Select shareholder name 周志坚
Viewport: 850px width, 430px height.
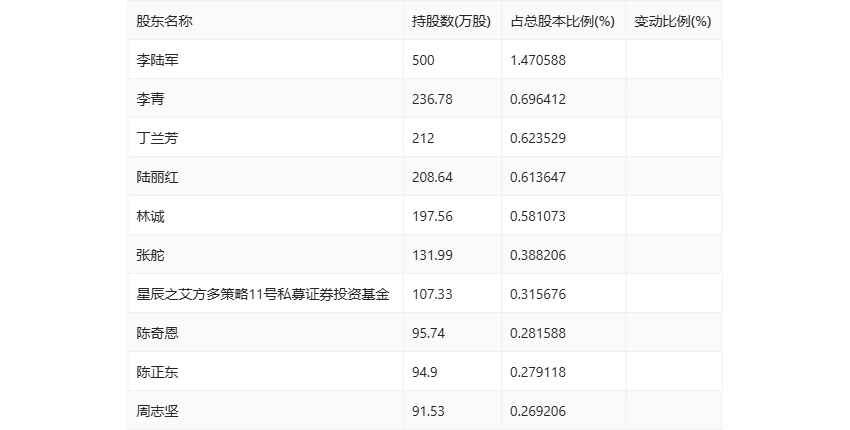pos(157,412)
